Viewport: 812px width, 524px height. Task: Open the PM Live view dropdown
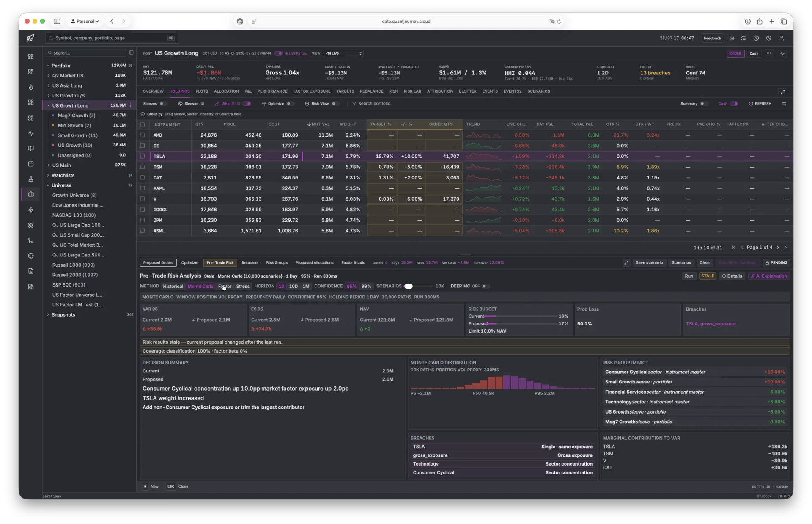[x=343, y=54]
